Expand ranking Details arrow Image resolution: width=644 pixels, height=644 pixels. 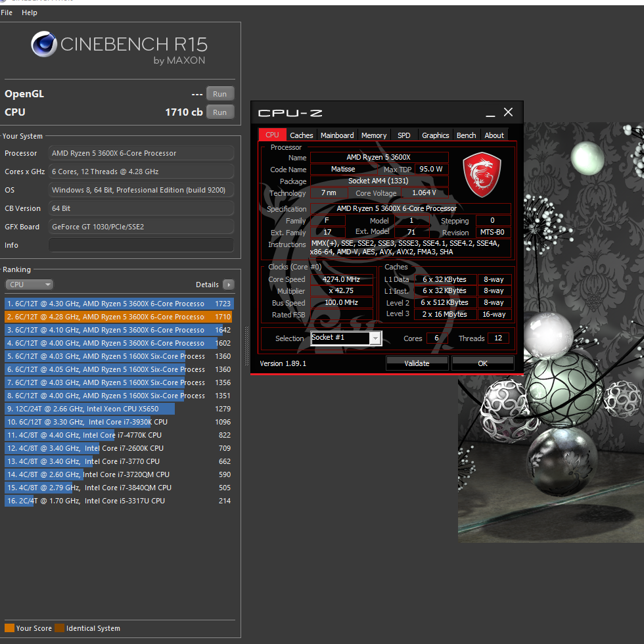pyautogui.click(x=229, y=284)
